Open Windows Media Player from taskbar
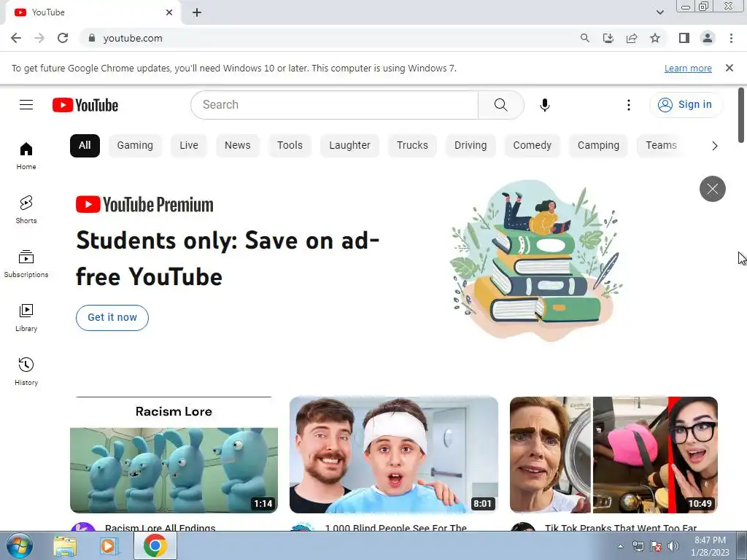This screenshot has width=747, height=560. (109, 546)
